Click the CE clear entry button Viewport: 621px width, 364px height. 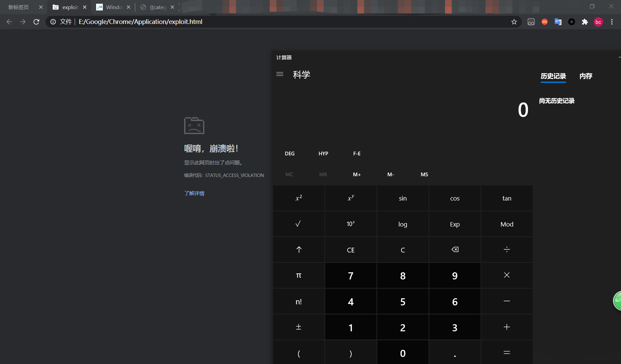tap(351, 250)
